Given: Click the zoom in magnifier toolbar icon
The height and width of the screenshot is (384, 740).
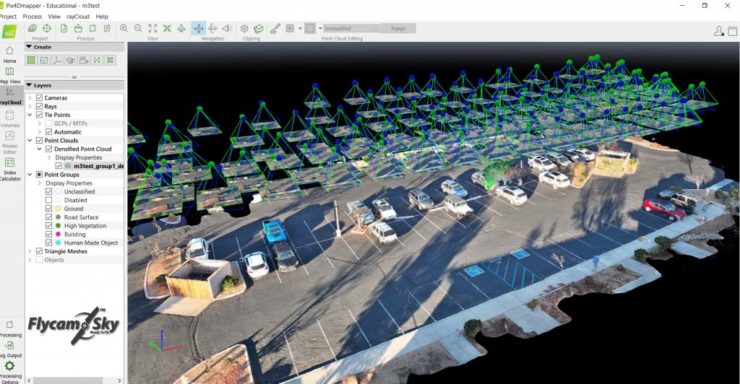Looking at the screenshot, I should pos(124,28).
